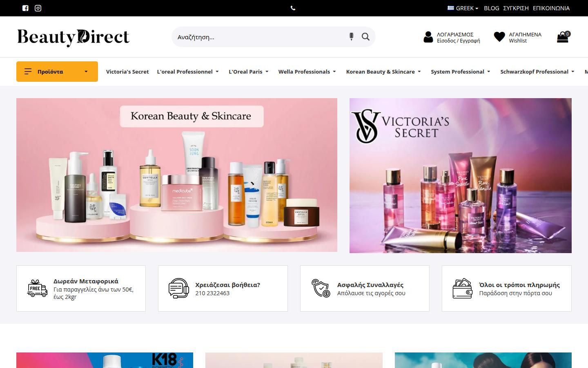The image size is (588, 368).
Task: Click the search magnifier icon
Action: [x=365, y=37]
